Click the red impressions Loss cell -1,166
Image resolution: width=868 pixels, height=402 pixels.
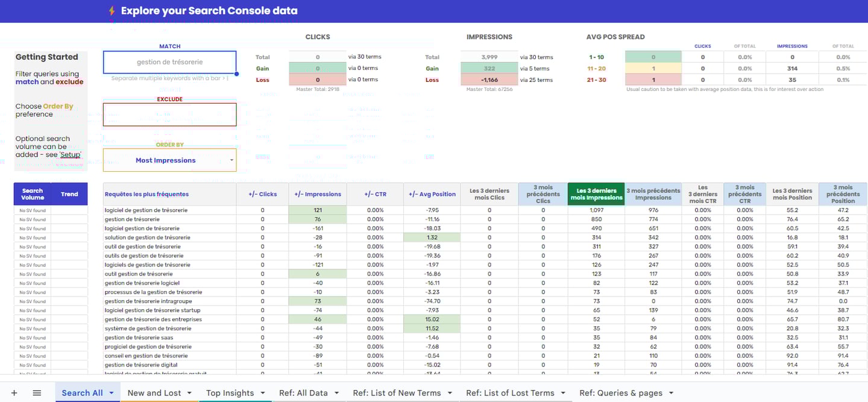[489, 80]
